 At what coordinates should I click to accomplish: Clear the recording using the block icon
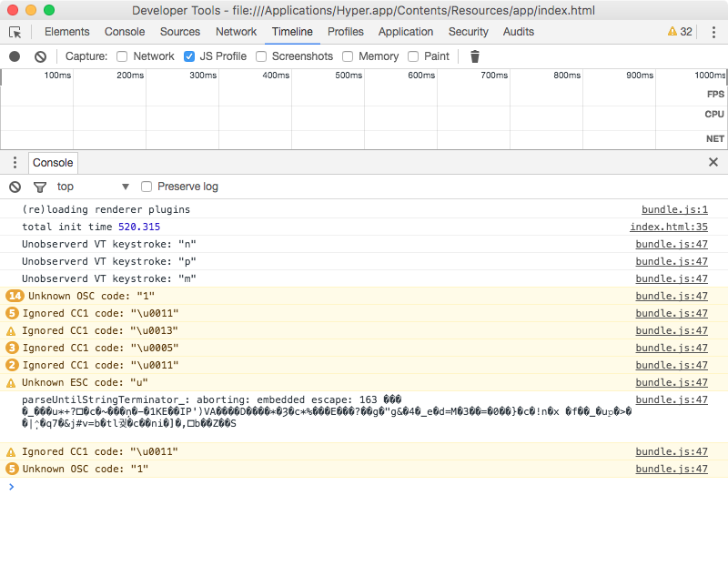coord(38,56)
